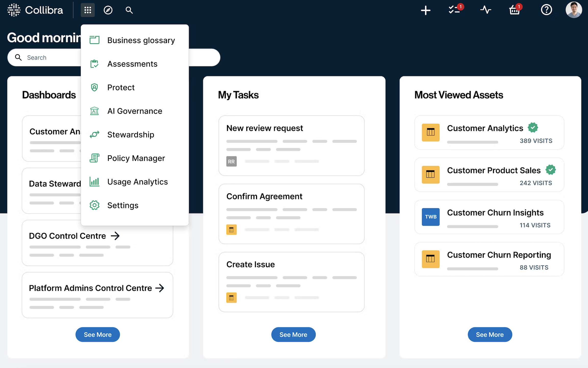The height and width of the screenshot is (368, 588).
Task: Open Settings from the menu
Action: pyautogui.click(x=123, y=205)
